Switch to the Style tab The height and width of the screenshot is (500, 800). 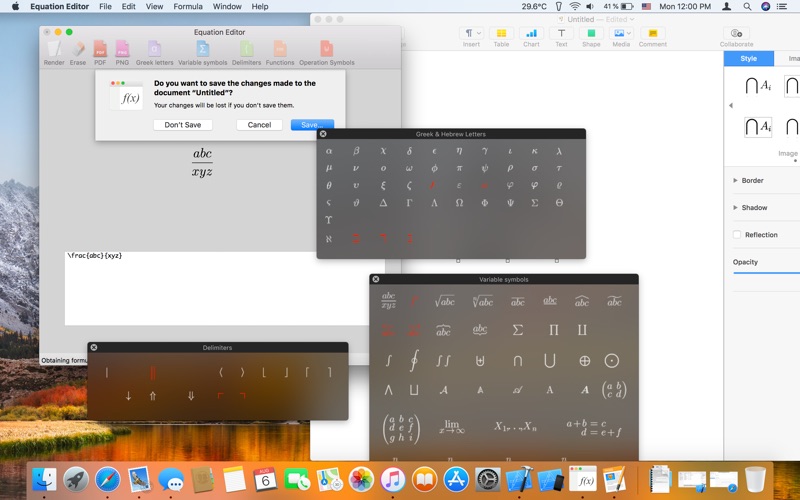pos(748,59)
